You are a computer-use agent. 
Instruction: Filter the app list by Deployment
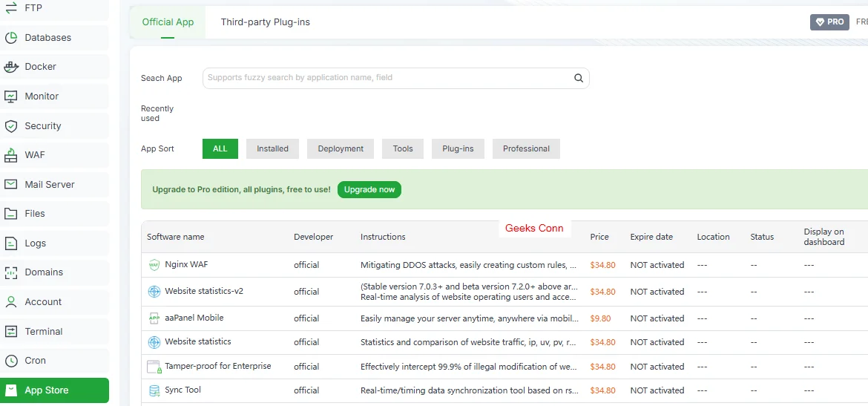[341, 148]
